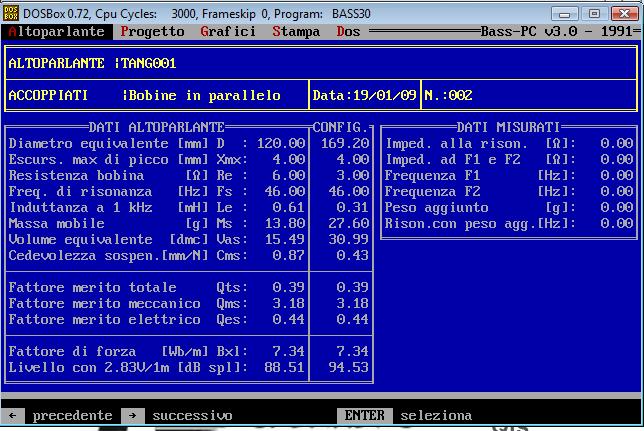Minimize the DOSBox window
Viewport: 644px width, 431px height.
click(565, 14)
